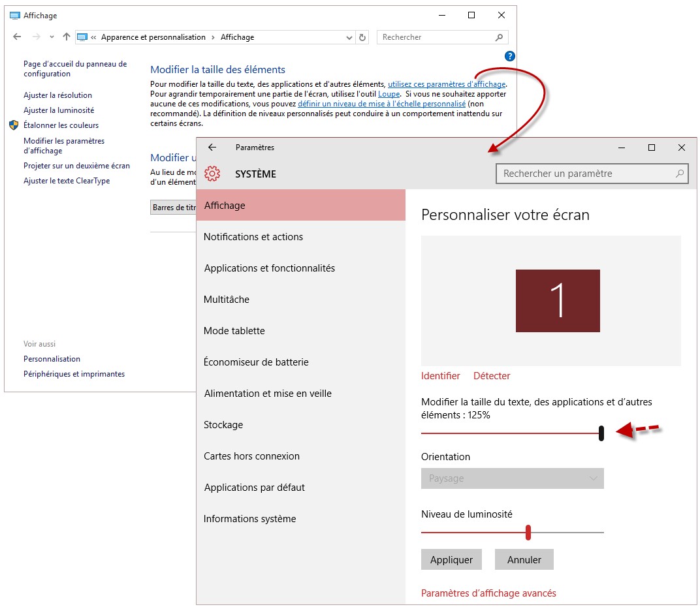The width and height of the screenshot is (700, 607).
Task: Click the forward arrow in Affichage window
Action: (37, 37)
